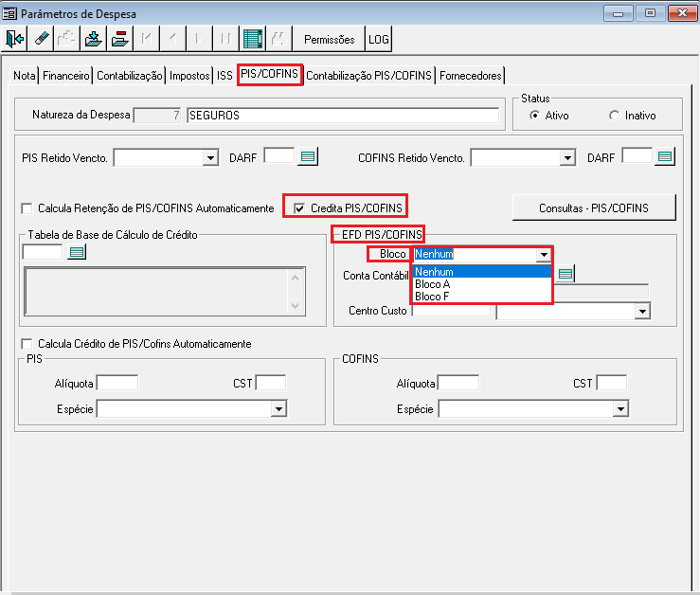The height and width of the screenshot is (595, 700).
Task: Enable Calcula Retenção de PIS/COFINS Automaticamente
Action: (27, 208)
